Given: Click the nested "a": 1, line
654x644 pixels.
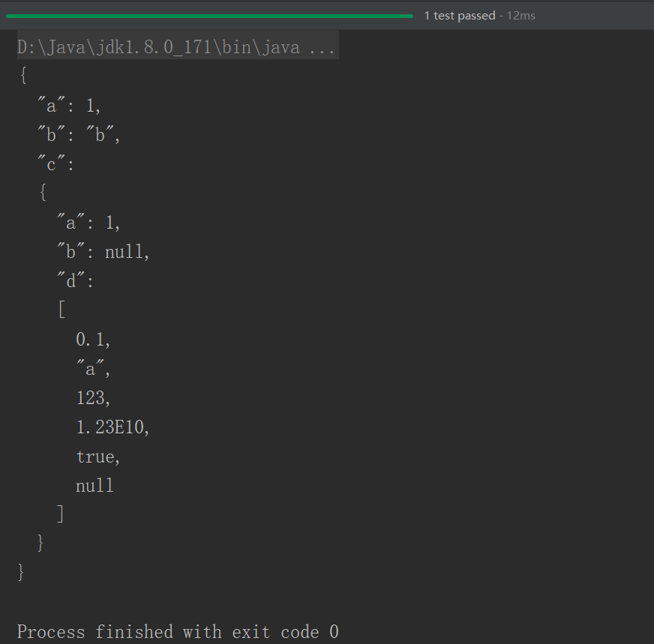Looking at the screenshot, I should (88, 222).
